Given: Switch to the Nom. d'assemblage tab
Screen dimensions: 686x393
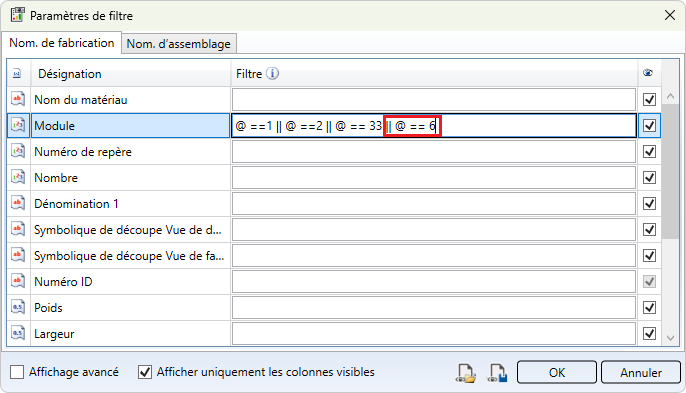Looking at the screenshot, I should 178,44.
